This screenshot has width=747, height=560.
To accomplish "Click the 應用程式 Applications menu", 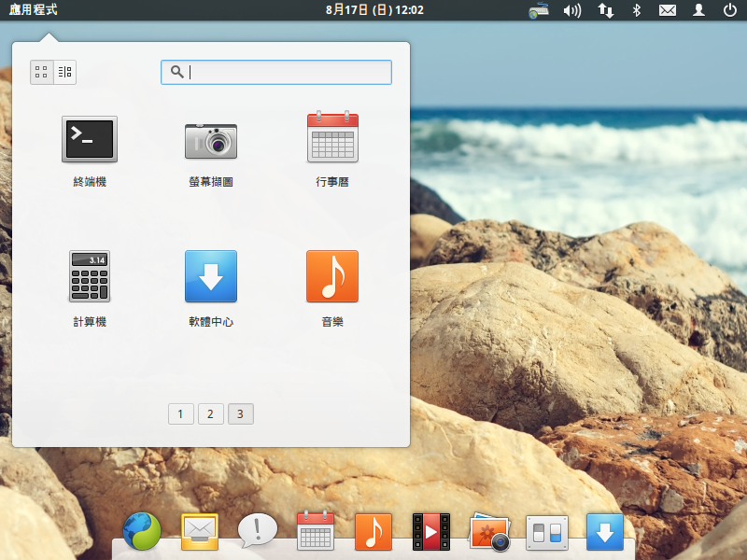I will (x=33, y=10).
